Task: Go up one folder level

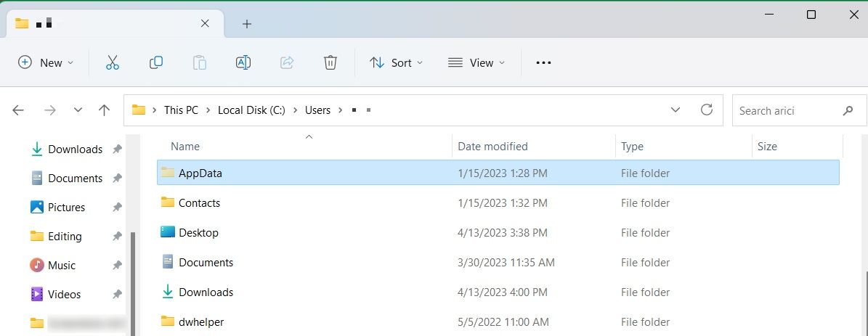Action: pyautogui.click(x=104, y=110)
